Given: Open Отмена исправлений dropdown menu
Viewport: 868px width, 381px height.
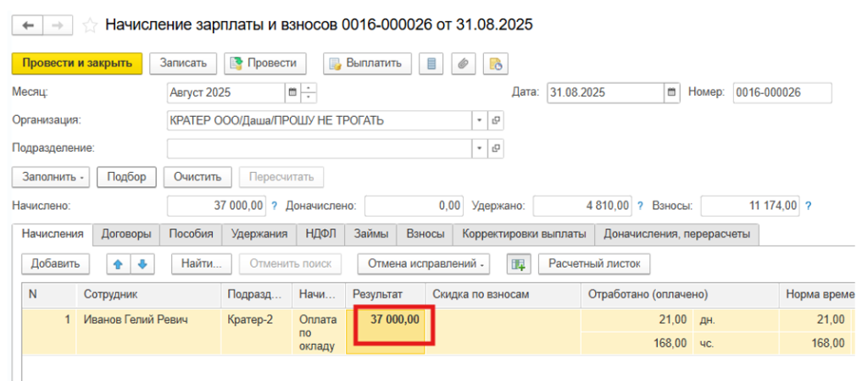Looking at the screenshot, I should pos(426,264).
